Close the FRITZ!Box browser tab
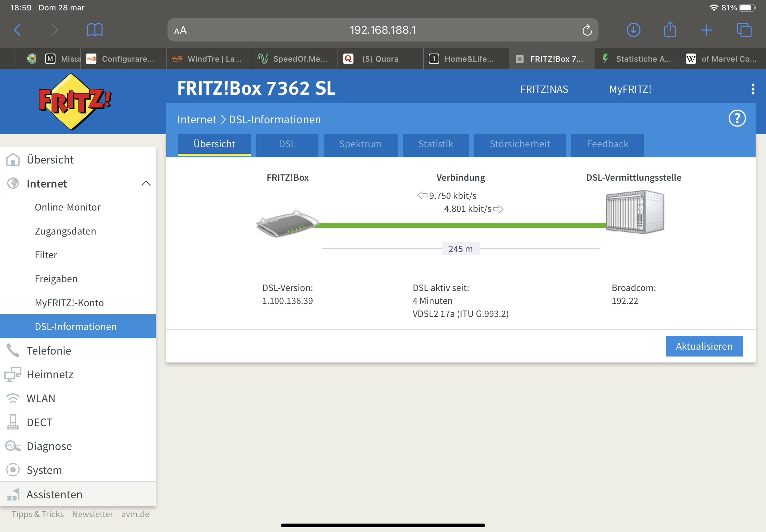This screenshot has width=766, height=532. point(519,59)
